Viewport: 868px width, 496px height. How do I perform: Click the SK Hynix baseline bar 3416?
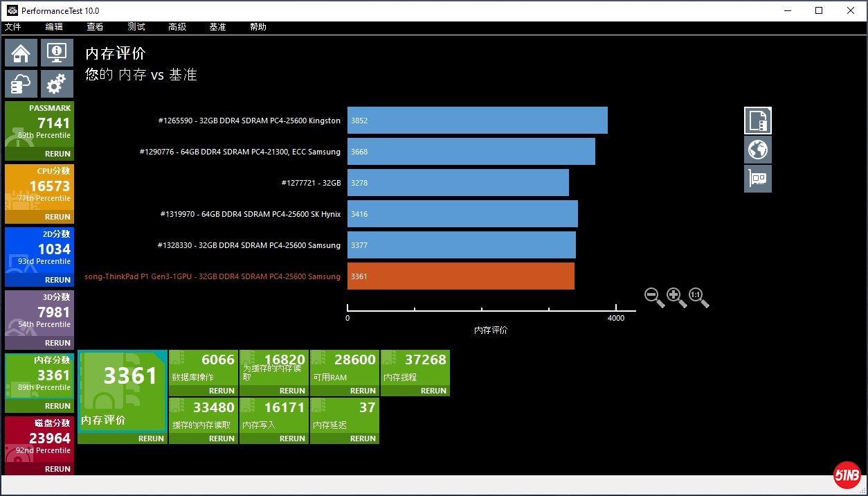click(462, 214)
